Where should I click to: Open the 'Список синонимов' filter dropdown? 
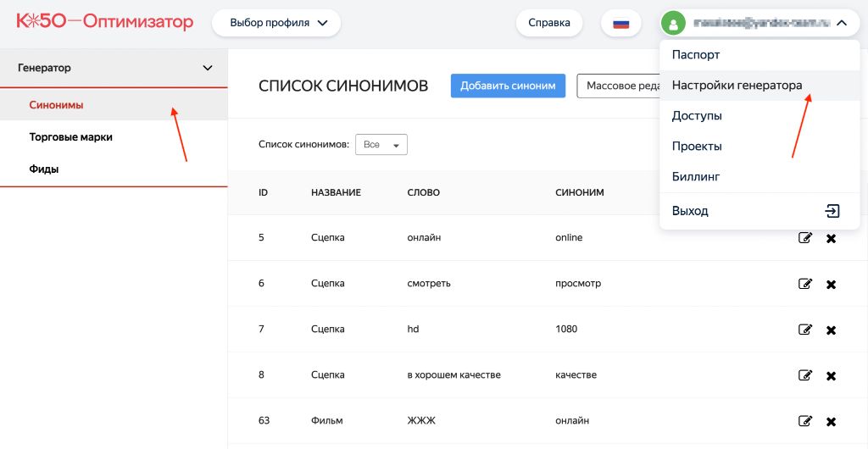click(381, 145)
